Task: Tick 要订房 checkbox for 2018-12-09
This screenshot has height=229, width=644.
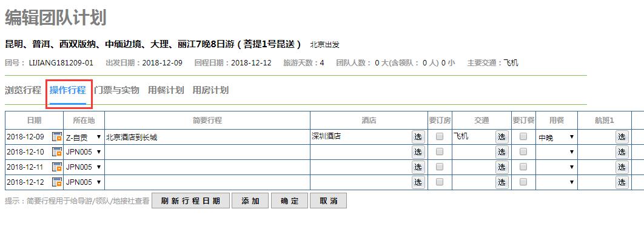Action: 440,137
